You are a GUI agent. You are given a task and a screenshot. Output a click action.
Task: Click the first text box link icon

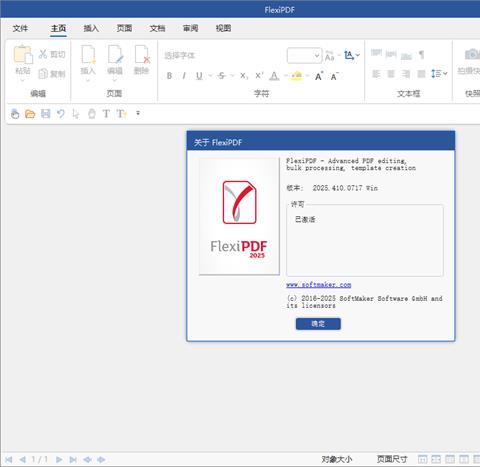tap(376, 53)
